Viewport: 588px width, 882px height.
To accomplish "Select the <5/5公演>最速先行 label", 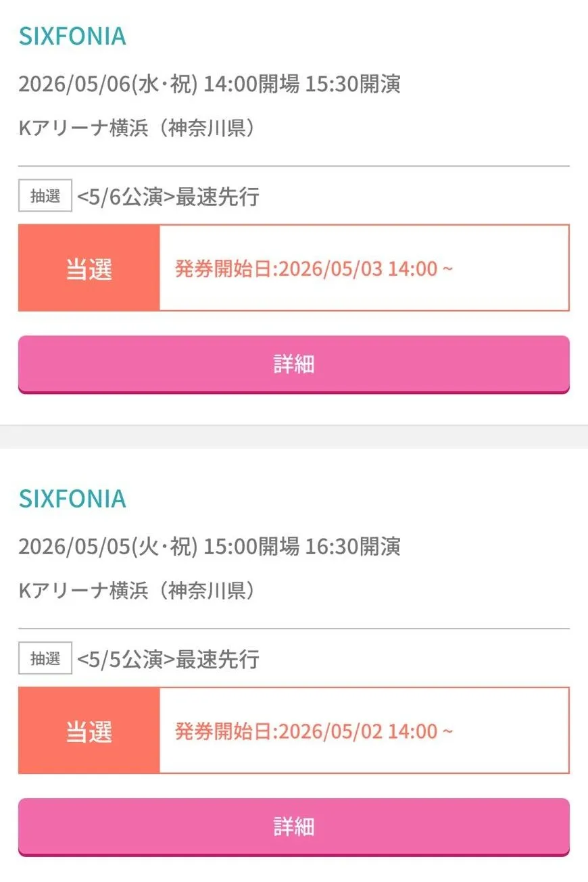I will (168, 660).
